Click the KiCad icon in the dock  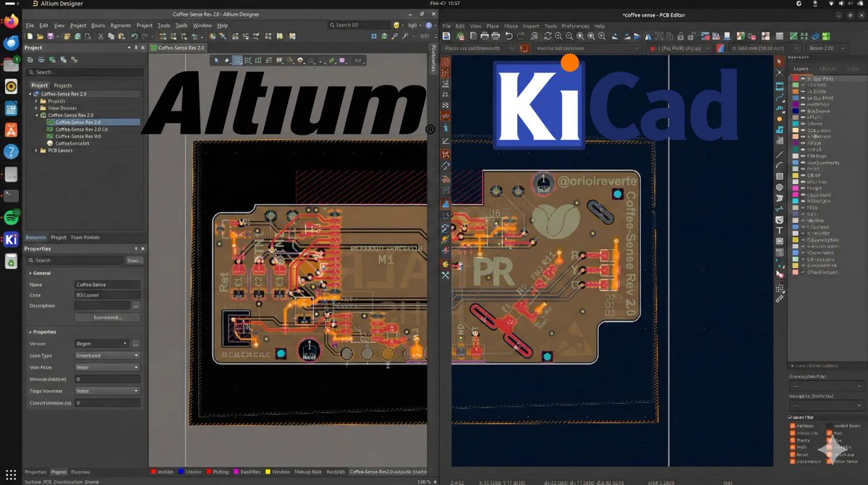click(x=11, y=240)
